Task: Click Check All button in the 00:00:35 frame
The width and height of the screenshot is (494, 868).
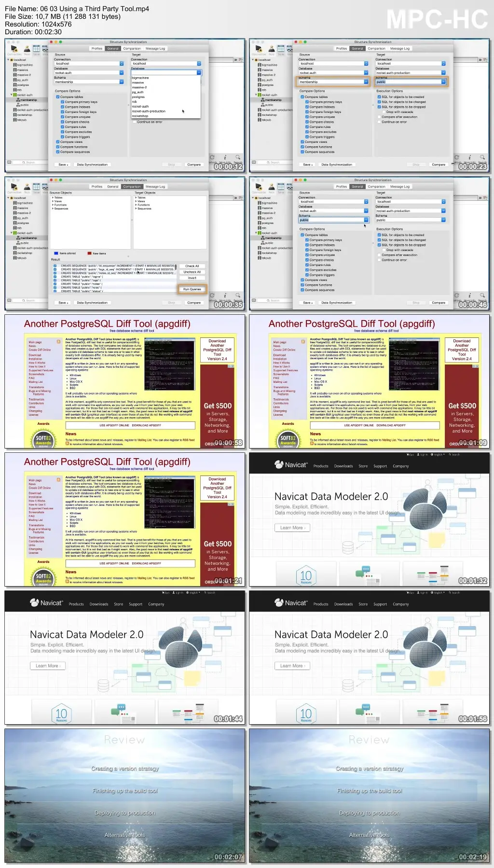Action: pyautogui.click(x=192, y=266)
